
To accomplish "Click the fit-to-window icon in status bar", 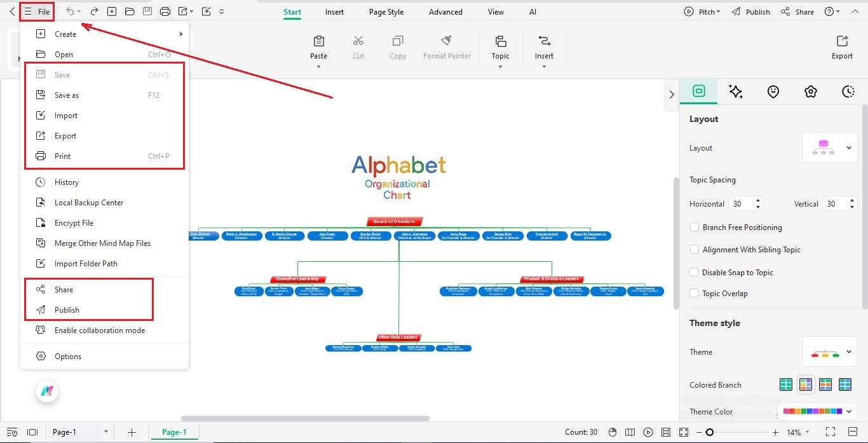I will [666, 432].
